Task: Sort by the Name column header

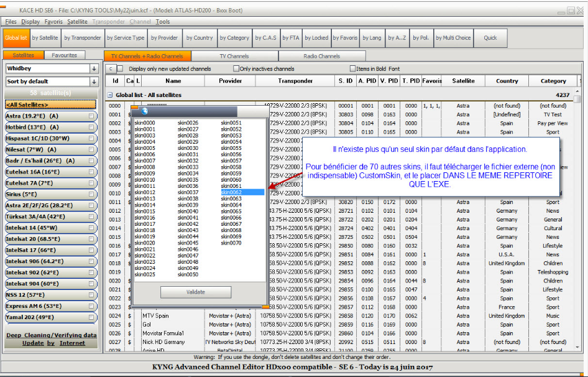Action: click(173, 81)
